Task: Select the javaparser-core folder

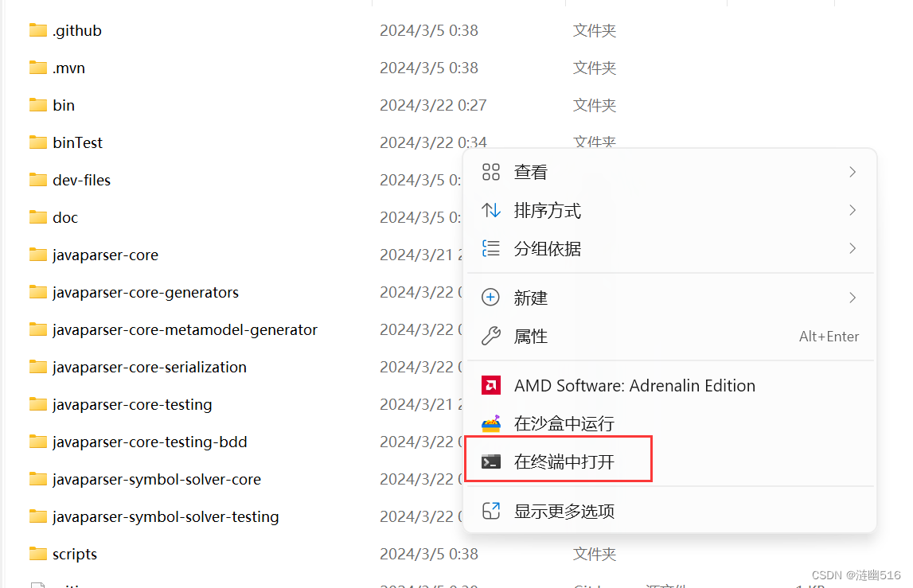Action: point(105,255)
